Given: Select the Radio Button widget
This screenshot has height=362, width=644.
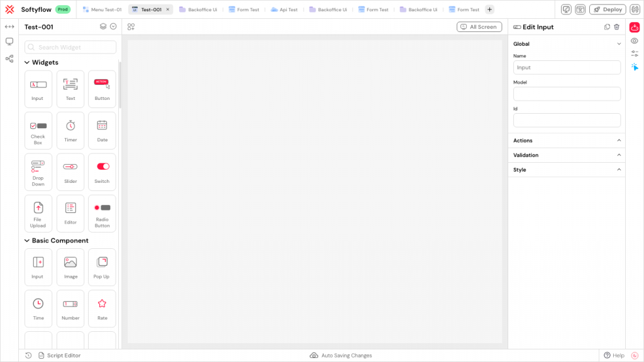Looking at the screenshot, I should pyautogui.click(x=102, y=213).
